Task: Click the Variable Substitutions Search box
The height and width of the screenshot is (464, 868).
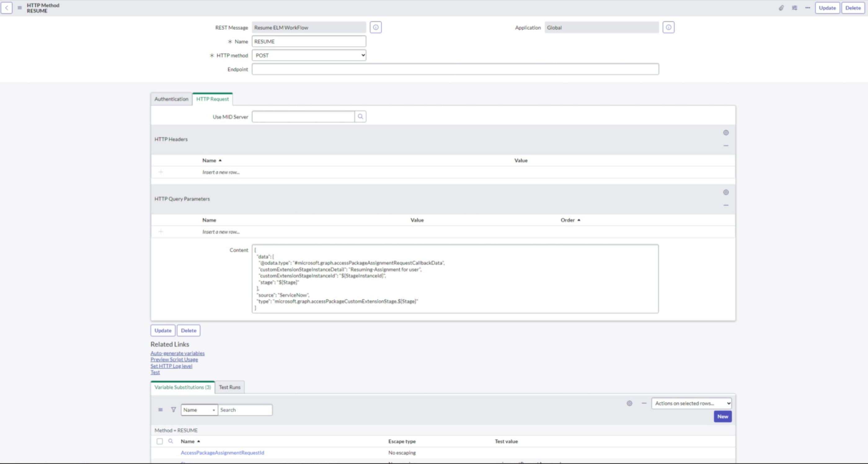Action: pos(245,410)
